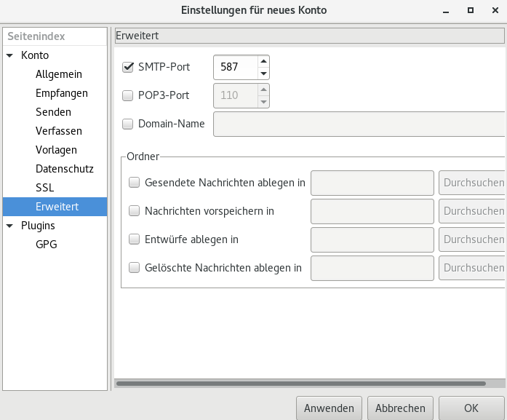Collapse the Plugins tree node
This screenshot has height=420, width=507.
pos(9,226)
